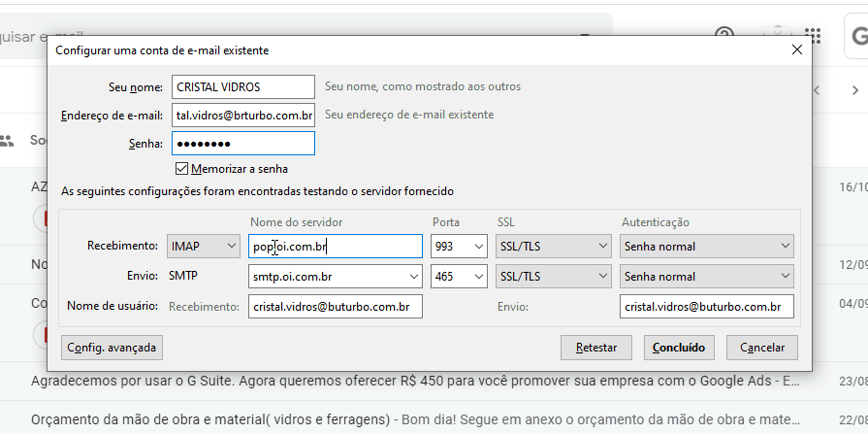The width and height of the screenshot is (868, 434).
Task: Open receiving SSL/TLS security dropdown
Action: [x=552, y=247]
